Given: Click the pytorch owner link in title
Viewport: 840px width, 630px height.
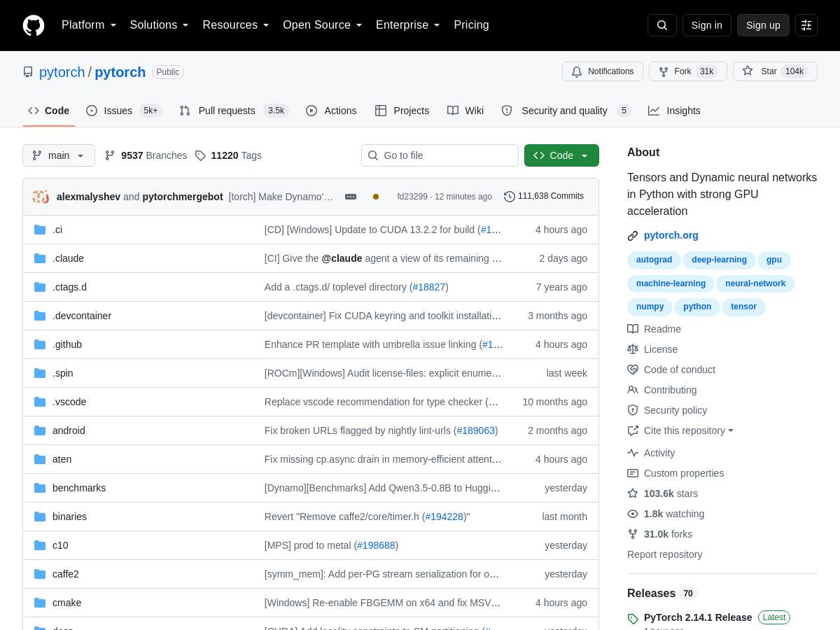Looking at the screenshot, I should [62, 72].
